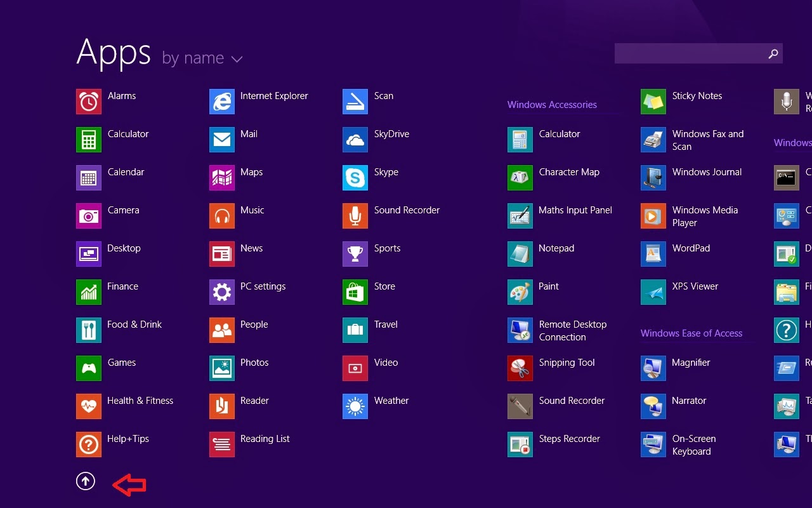Open the Store app icon
Screen dimensions: 812x508
pos(355,292)
